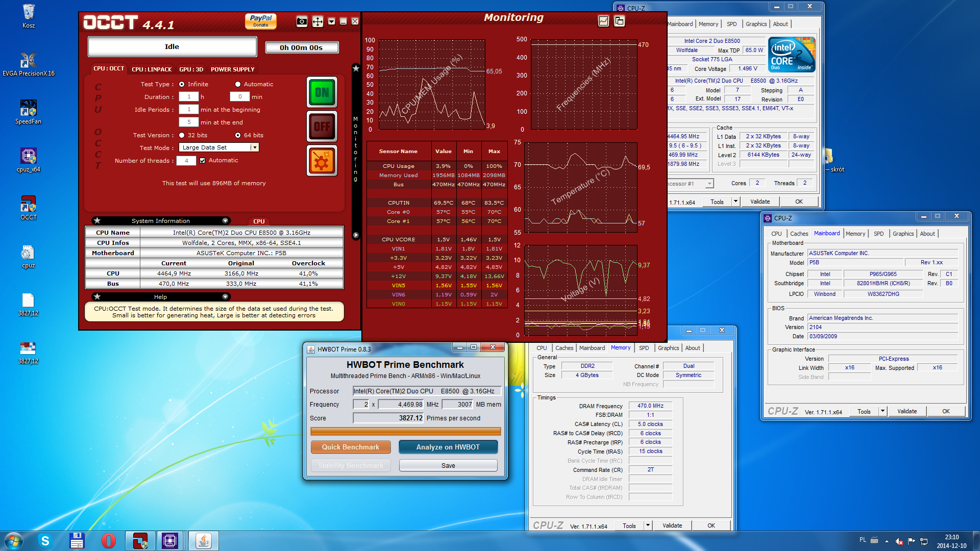Show hidden tray icons arrow

click(x=887, y=541)
